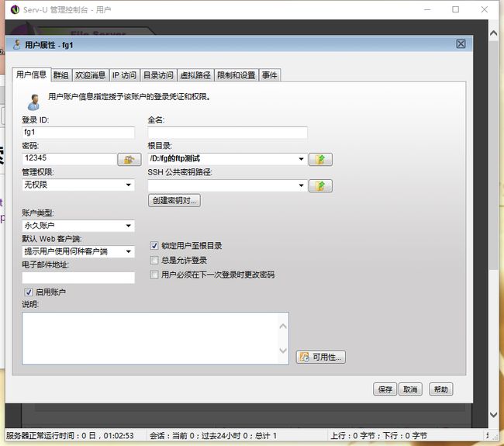
Task: Switch to the 群组 tab
Action: (60, 75)
